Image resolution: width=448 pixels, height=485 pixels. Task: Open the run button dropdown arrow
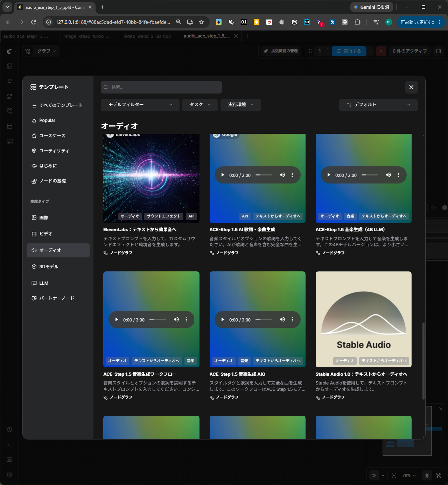tap(370, 51)
